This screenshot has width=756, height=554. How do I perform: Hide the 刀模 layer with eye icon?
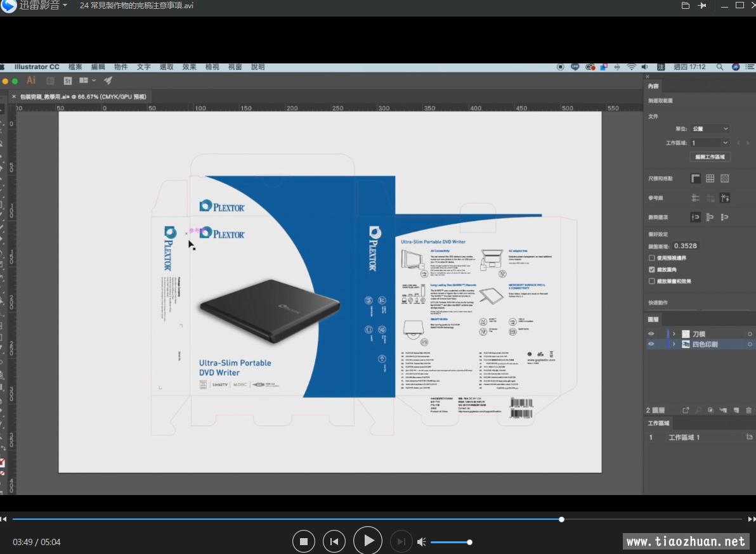tap(651, 334)
